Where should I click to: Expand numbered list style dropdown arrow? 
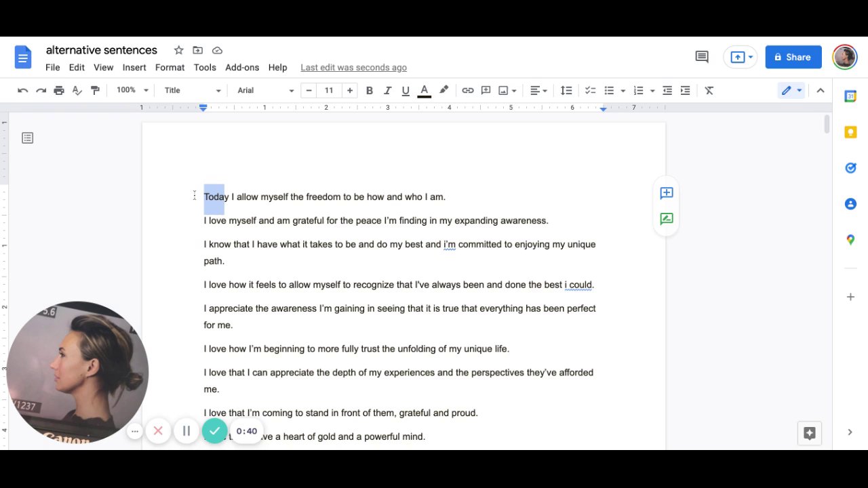[x=652, y=90]
